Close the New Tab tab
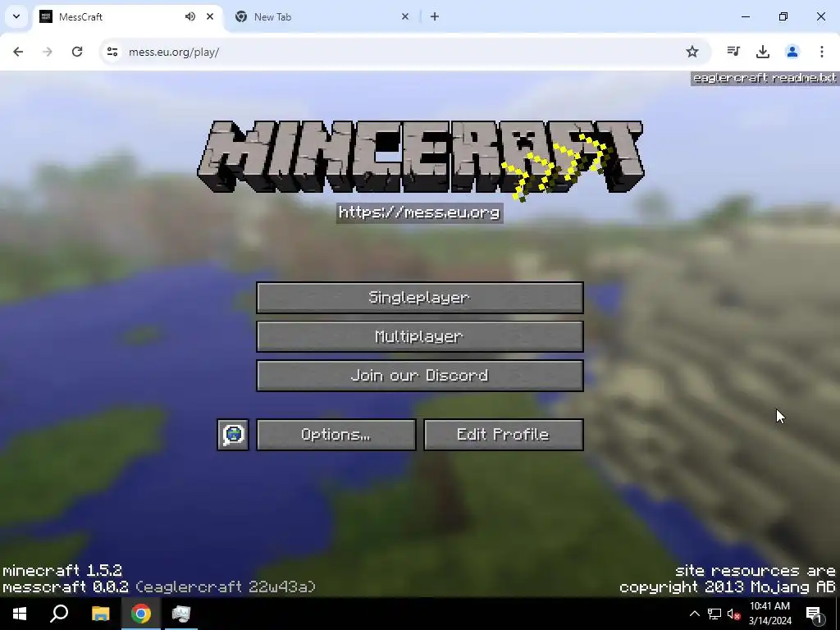Viewport: 840px width, 630px height. coord(405,16)
